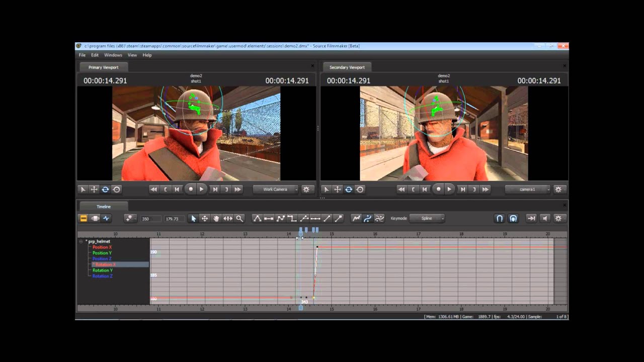This screenshot has width=644, height=362.
Task: Open the Keymode Spline dropdown
Action: tap(427, 218)
